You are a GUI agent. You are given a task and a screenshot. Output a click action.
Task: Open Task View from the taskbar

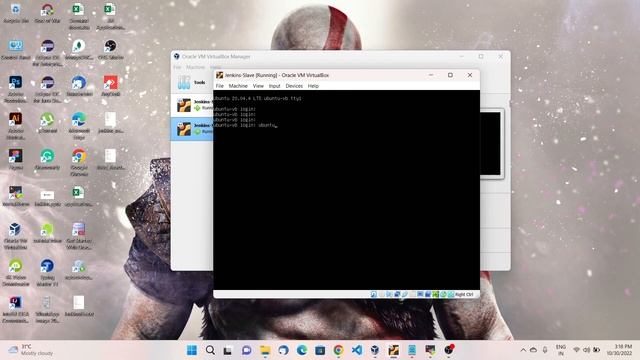[228, 350]
